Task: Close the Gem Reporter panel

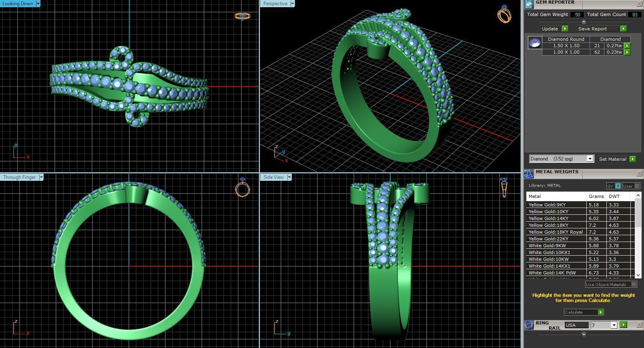Action: (639, 4)
